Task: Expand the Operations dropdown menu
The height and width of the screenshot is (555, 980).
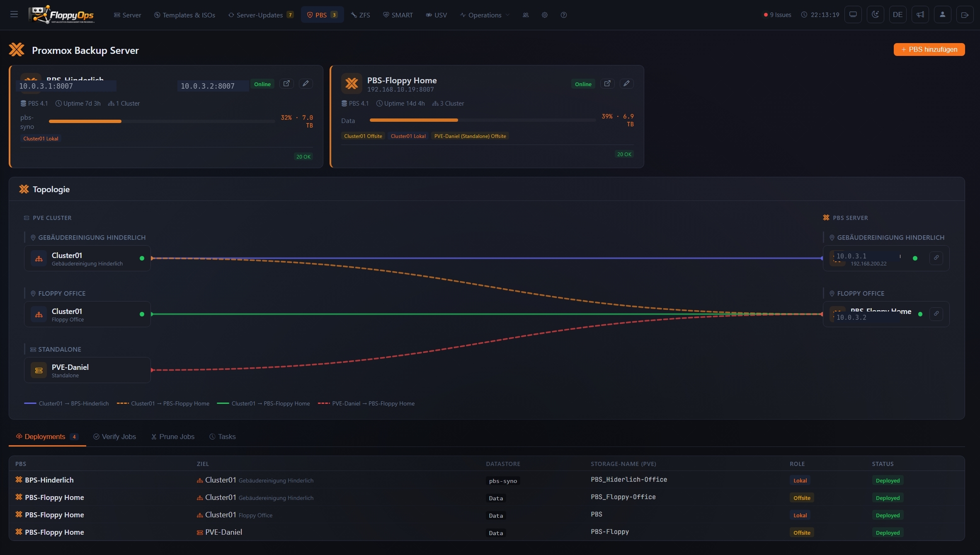Action: pyautogui.click(x=485, y=15)
